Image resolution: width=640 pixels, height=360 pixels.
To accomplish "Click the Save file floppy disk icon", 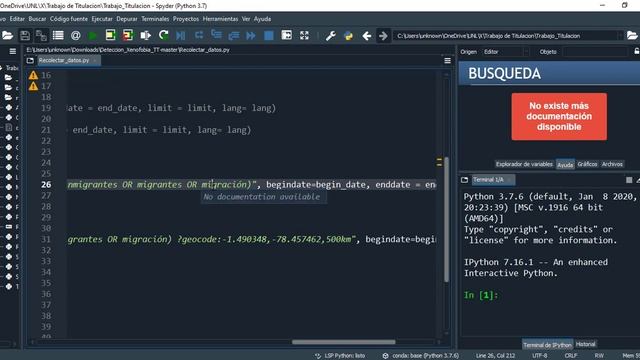I will tap(25, 36).
